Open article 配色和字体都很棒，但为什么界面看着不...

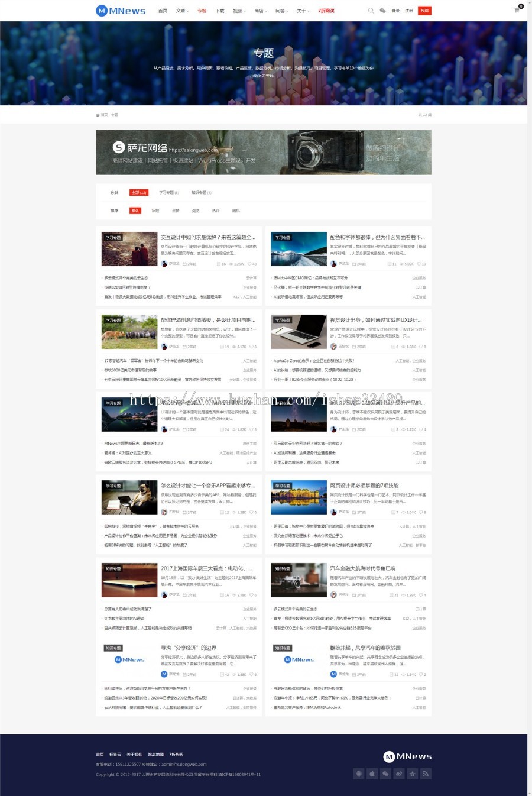378,237
